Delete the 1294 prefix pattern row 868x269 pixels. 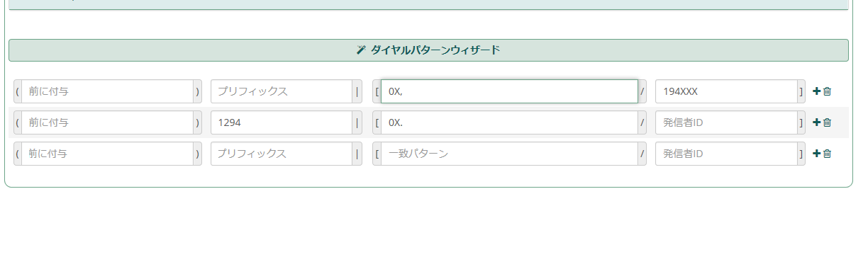[827, 122]
